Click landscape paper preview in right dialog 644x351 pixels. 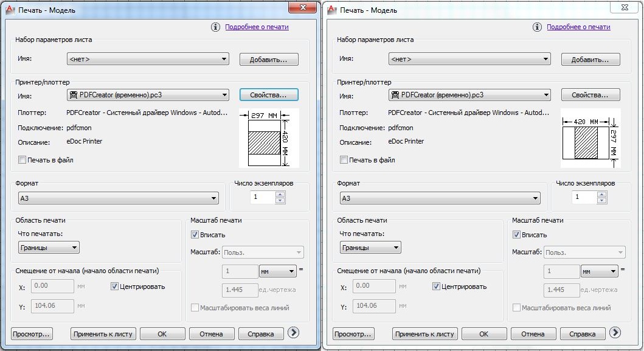(x=590, y=137)
